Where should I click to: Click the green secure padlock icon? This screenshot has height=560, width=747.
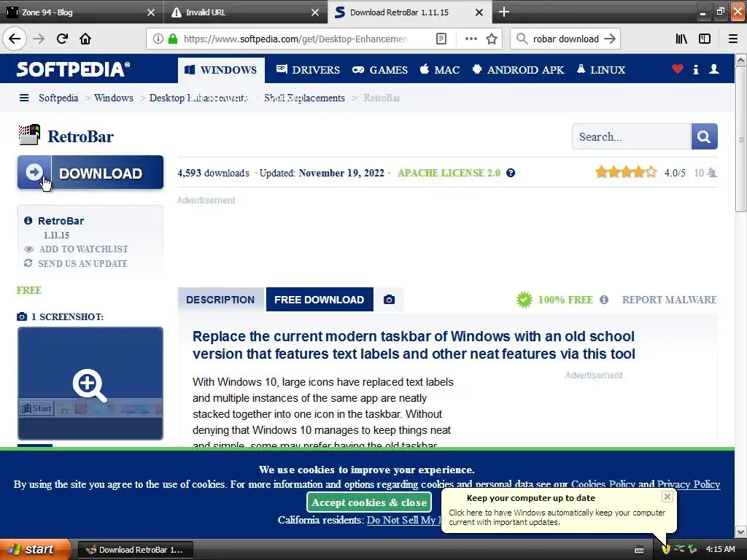click(172, 39)
